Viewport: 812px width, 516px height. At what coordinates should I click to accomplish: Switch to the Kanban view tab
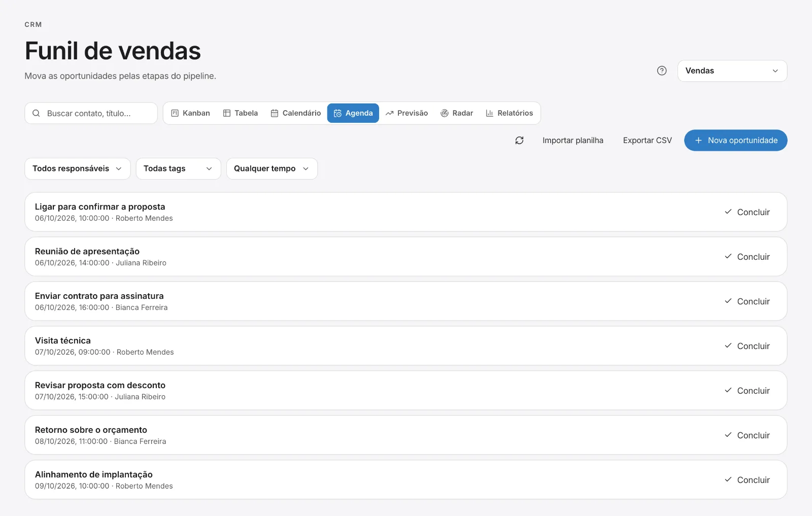pos(190,113)
